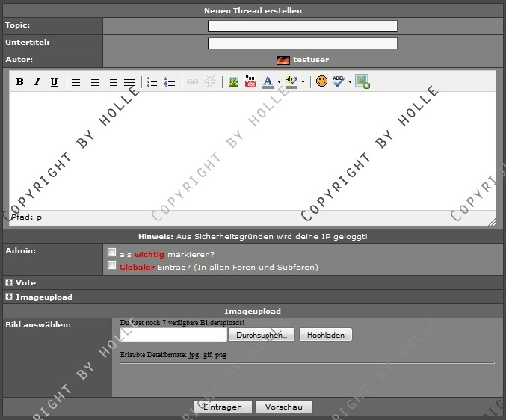This screenshot has height=420, width=506.
Task: Insert a YouTube video
Action: pyautogui.click(x=250, y=82)
